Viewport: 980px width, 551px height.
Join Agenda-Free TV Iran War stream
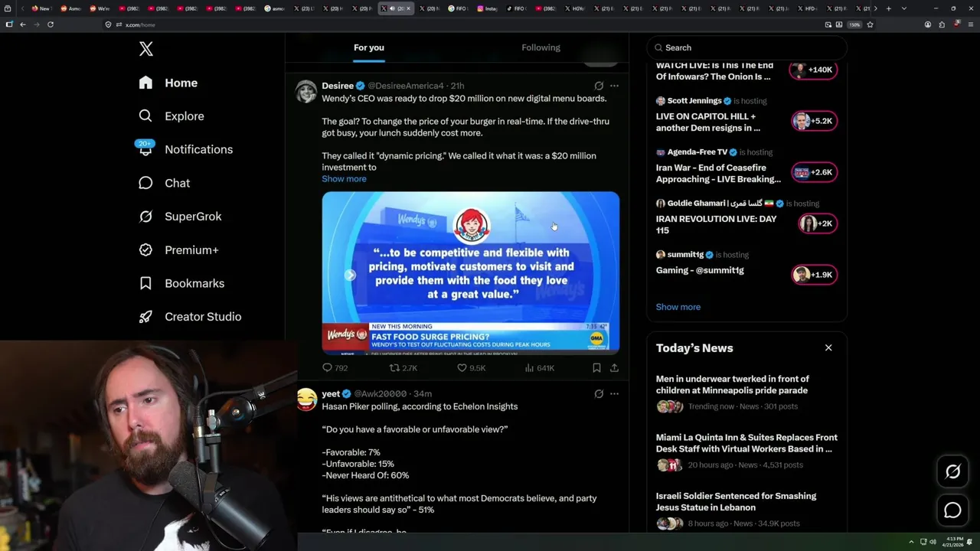tap(718, 174)
